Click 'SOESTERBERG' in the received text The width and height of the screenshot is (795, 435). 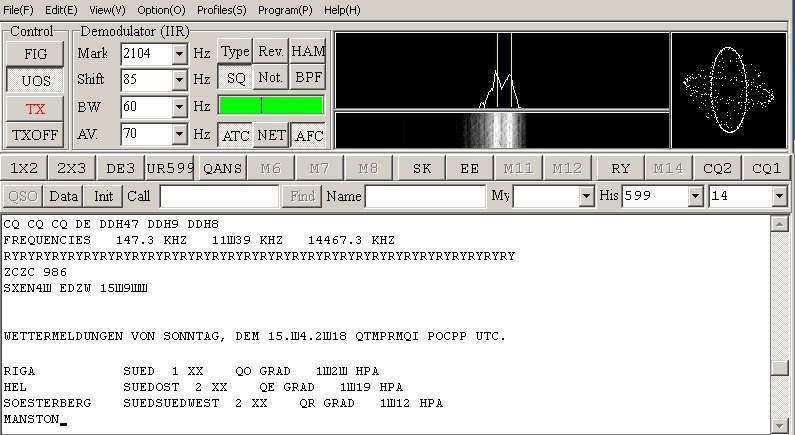point(48,403)
